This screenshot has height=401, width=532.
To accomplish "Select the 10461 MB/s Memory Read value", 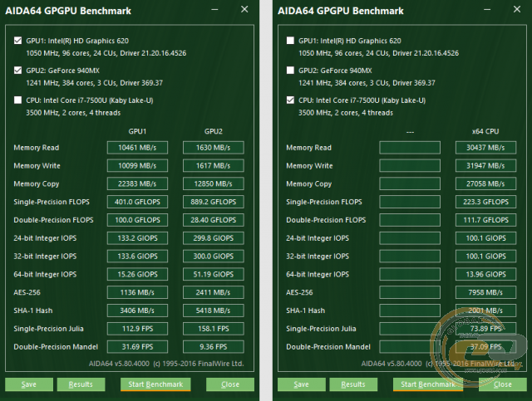I will (x=137, y=148).
